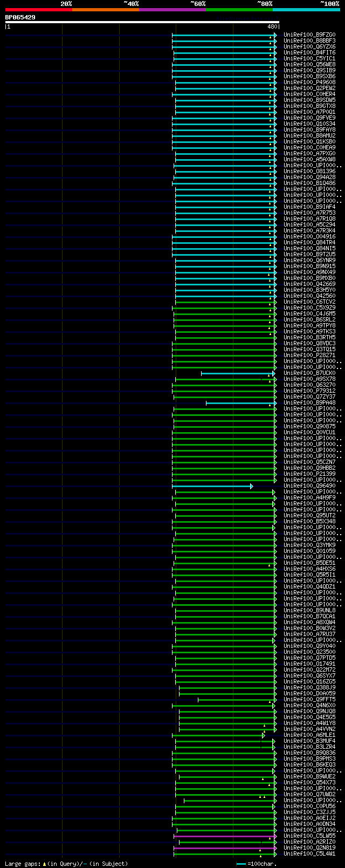The width and height of the screenshot is (345, 868).
Task: Open hit UniRef100_B9FZG0
Action: (309, 35)
